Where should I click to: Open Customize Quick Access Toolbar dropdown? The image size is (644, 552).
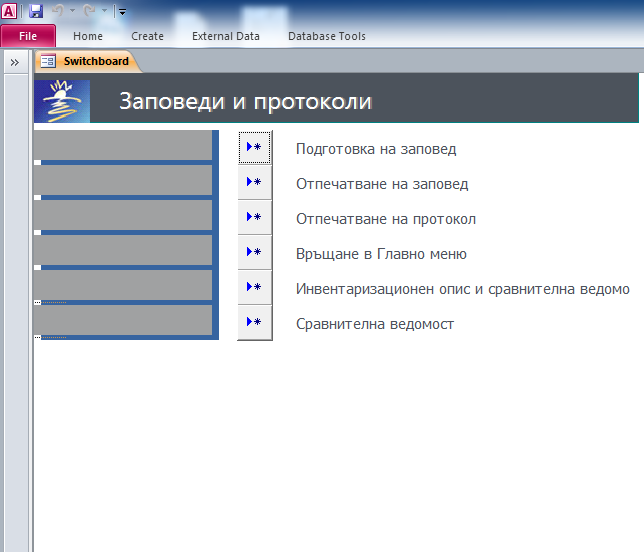122,12
